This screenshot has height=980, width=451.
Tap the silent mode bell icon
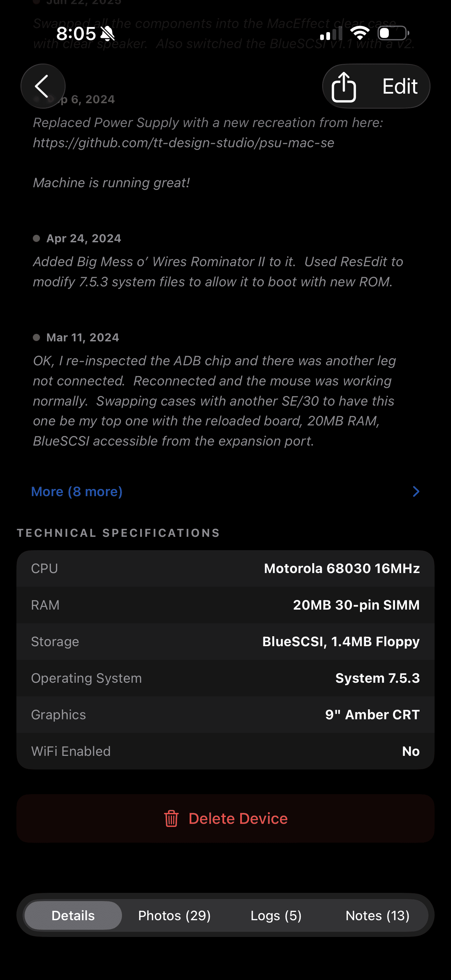[108, 34]
